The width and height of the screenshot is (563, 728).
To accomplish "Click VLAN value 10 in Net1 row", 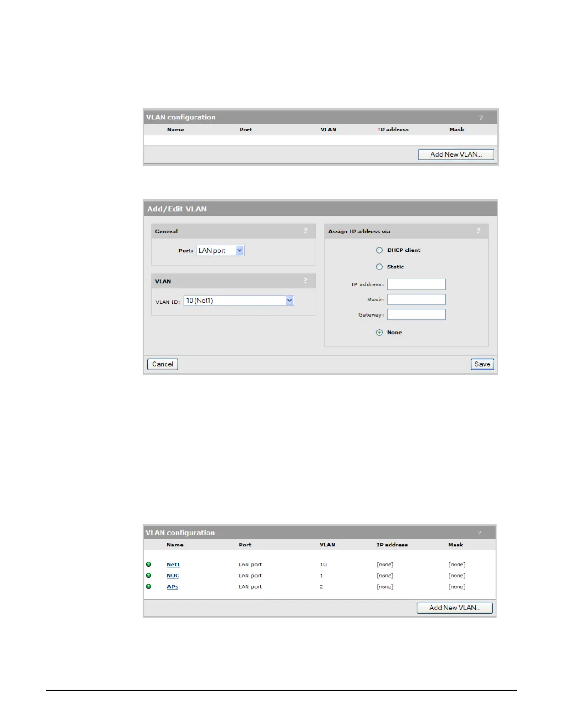I will [323, 564].
